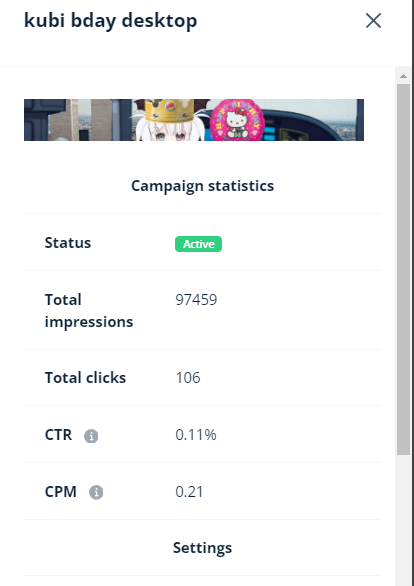Click the CPM info icon
The width and height of the screenshot is (414, 586).
tap(96, 492)
